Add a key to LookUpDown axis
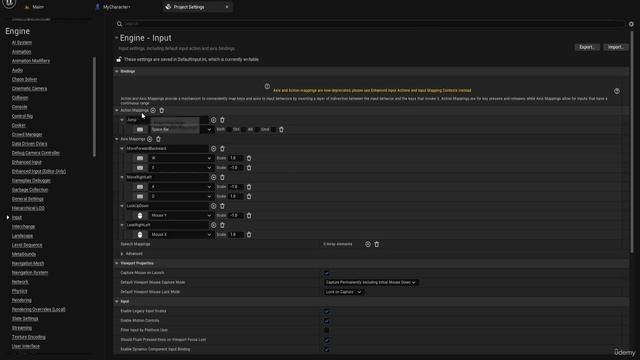This screenshot has height=360, width=640. pyautogui.click(x=213, y=206)
